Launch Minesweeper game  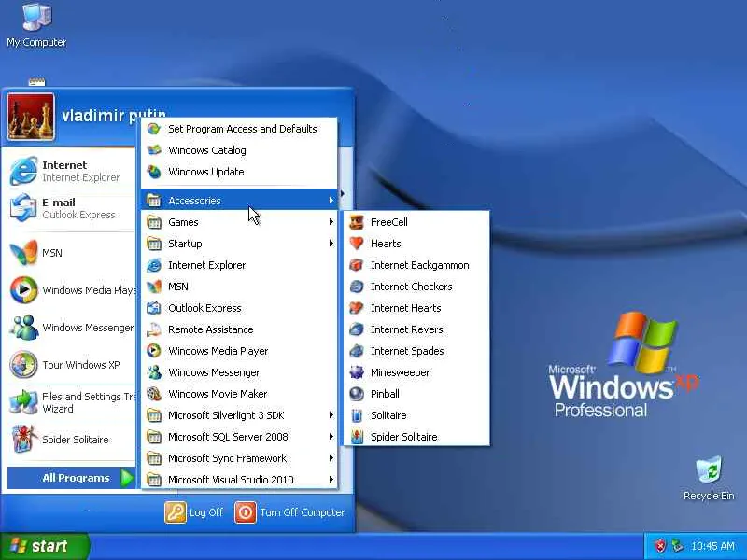click(416, 372)
